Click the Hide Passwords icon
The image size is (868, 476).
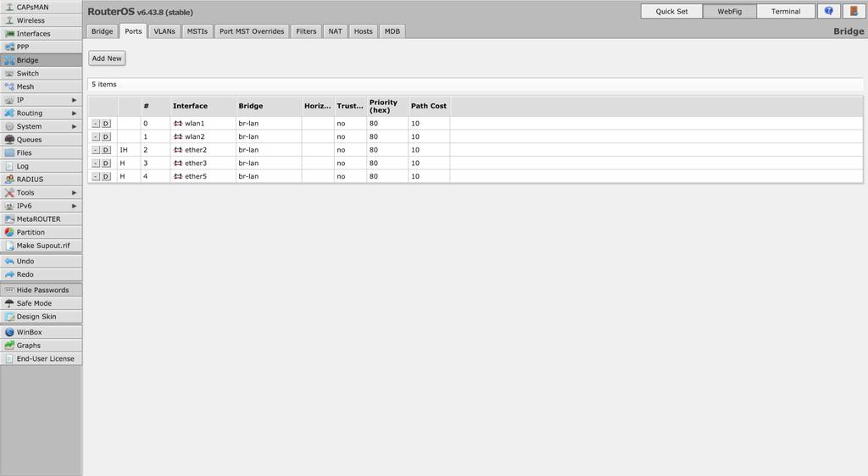(x=9, y=291)
